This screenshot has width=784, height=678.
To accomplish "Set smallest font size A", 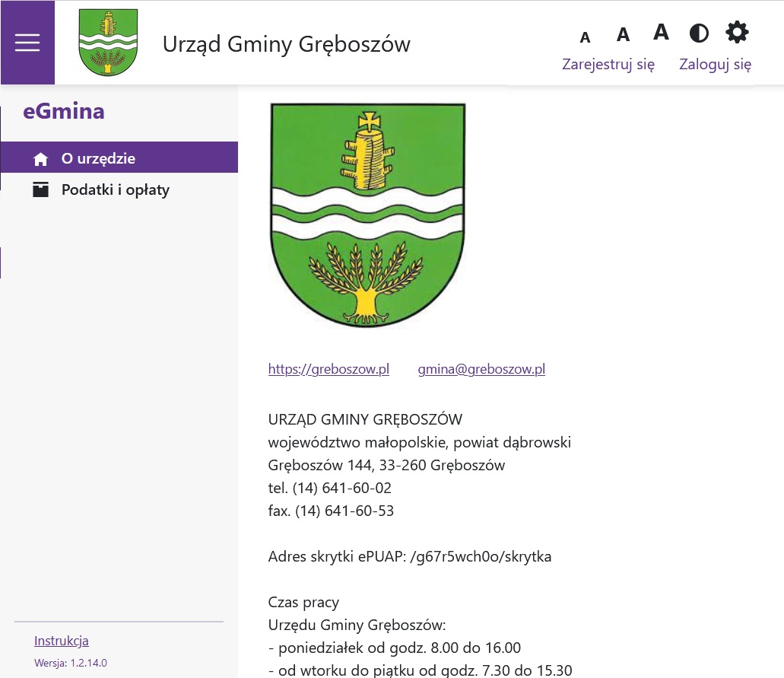I will (585, 37).
